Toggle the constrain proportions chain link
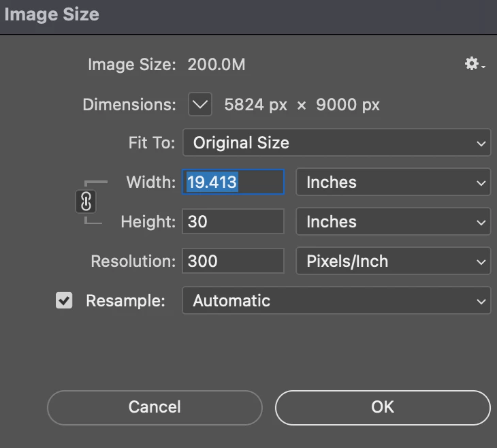 tap(86, 202)
